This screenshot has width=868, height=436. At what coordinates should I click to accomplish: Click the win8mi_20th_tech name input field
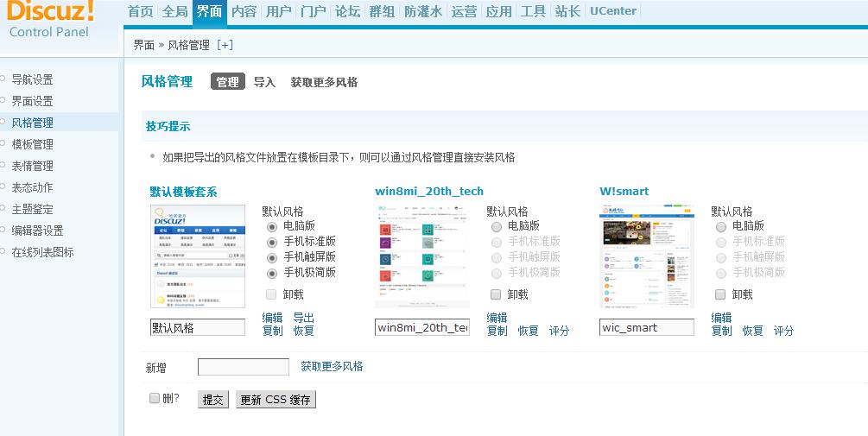[x=421, y=327]
